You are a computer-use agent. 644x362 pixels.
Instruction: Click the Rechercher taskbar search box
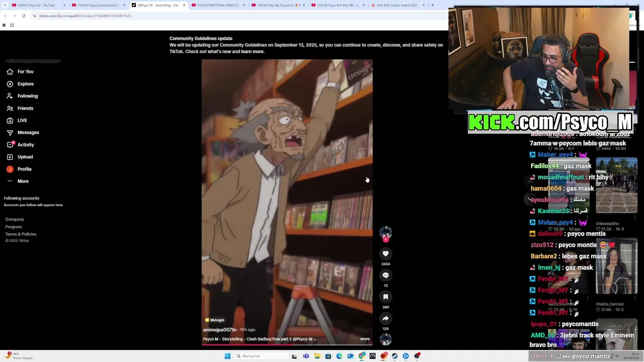click(261, 356)
